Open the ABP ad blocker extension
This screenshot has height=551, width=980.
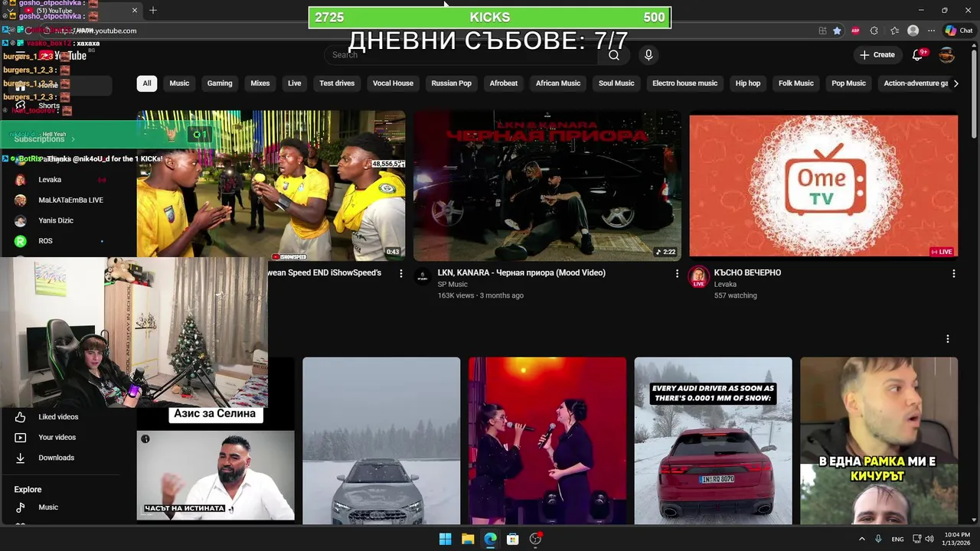tap(855, 31)
